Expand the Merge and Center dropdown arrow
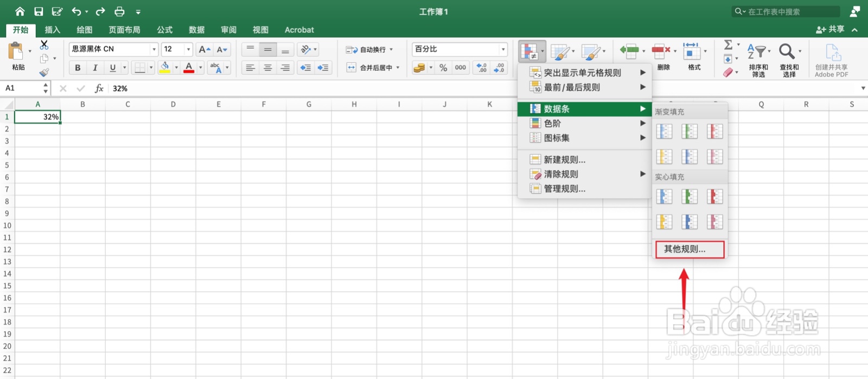The image size is (868, 379). [398, 67]
